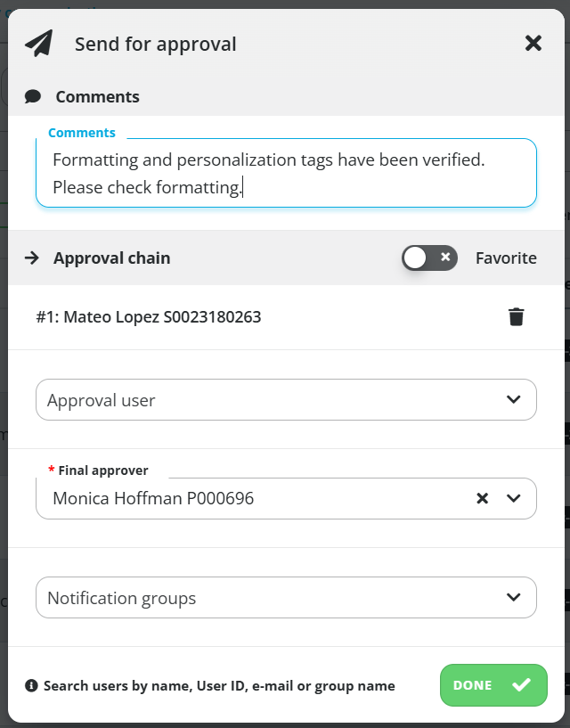The image size is (570, 728).
Task: Select the Comments section header
Action: 97,96
